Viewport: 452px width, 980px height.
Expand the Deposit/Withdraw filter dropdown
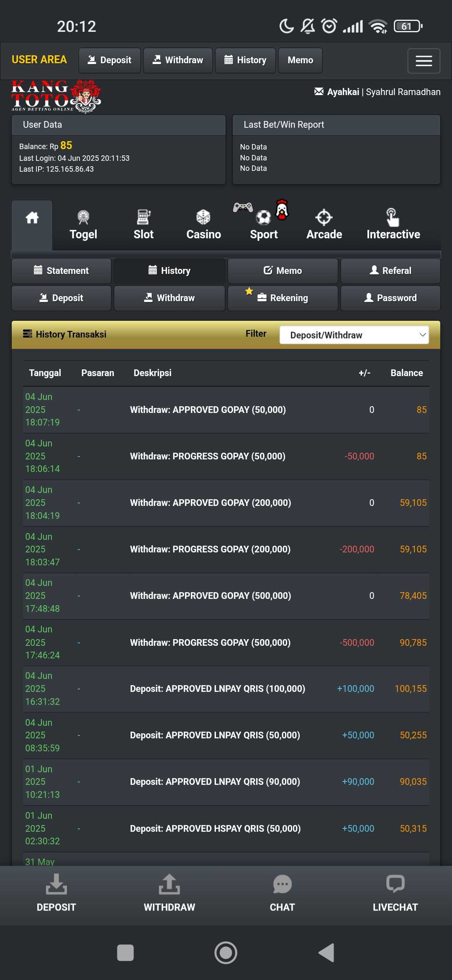[354, 335]
